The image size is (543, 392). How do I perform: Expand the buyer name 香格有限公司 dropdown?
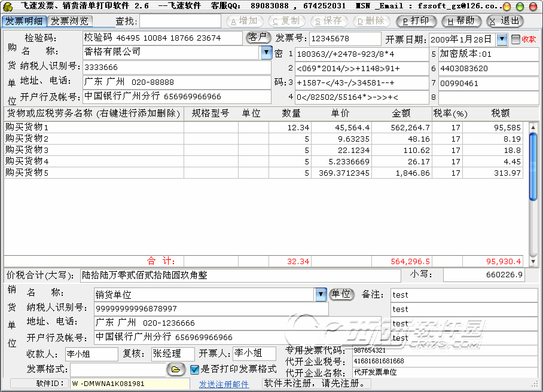tap(267, 53)
